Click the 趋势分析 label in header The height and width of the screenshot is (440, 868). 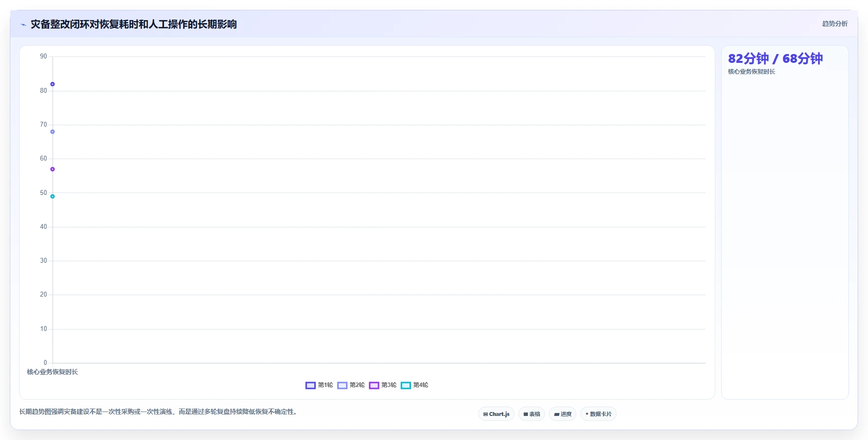(x=835, y=24)
